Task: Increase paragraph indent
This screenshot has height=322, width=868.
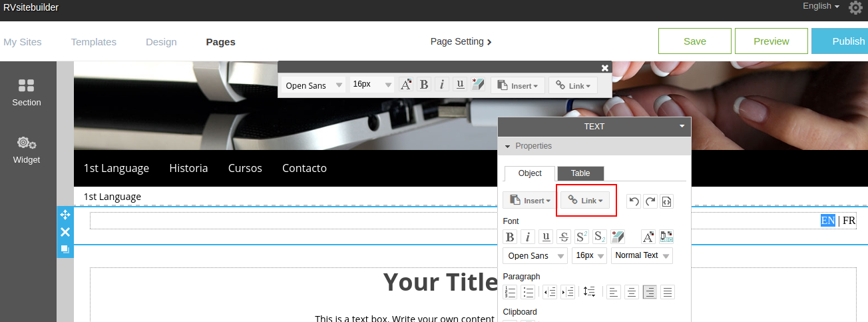Action: pyautogui.click(x=568, y=291)
